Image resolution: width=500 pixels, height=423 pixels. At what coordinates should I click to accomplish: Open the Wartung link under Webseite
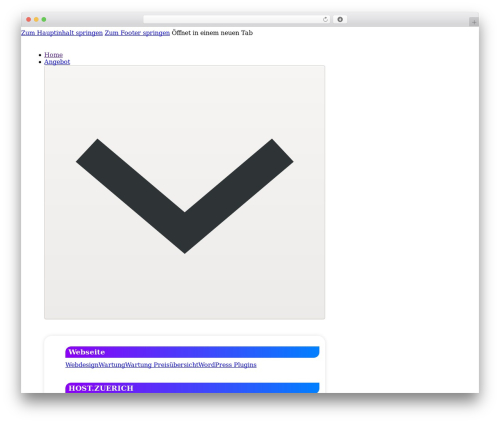112,365
